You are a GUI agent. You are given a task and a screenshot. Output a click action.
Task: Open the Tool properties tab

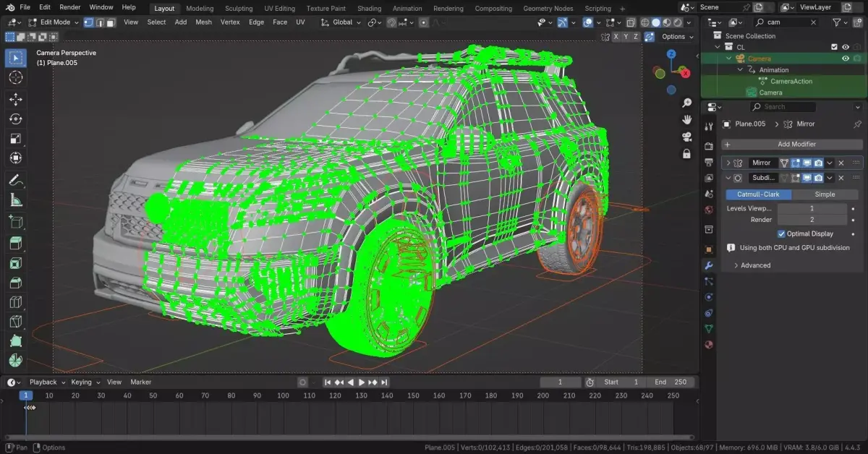[x=709, y=127]
